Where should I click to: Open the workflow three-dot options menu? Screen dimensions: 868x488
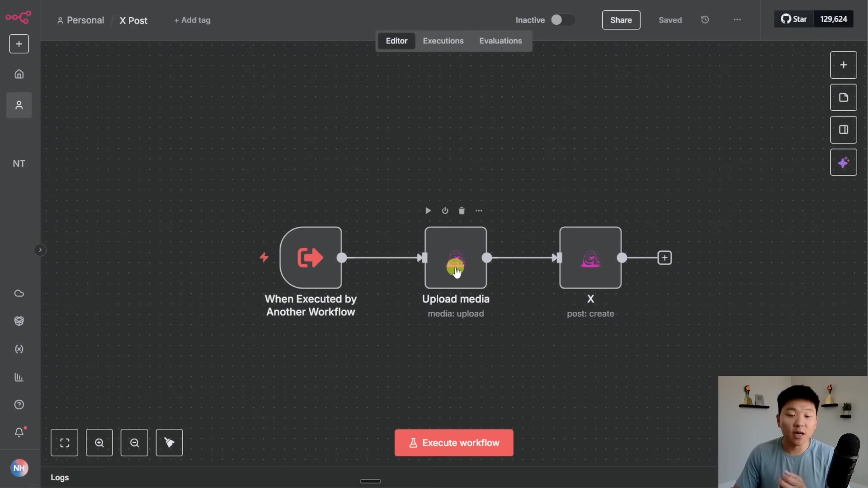[737, 20]
